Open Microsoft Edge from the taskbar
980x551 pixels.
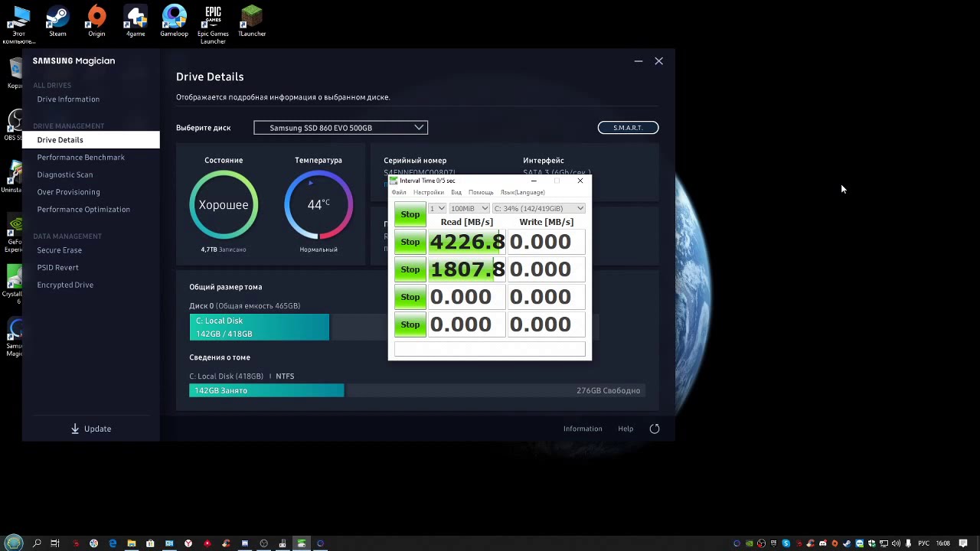(113, 543)
